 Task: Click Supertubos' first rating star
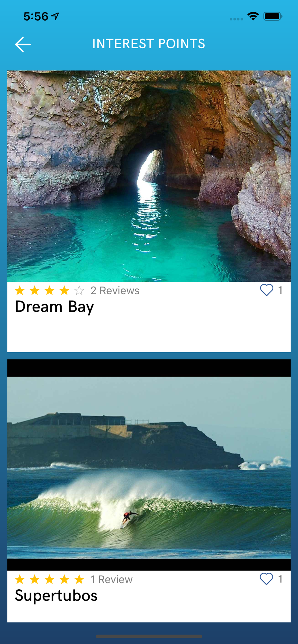[20, 579]
